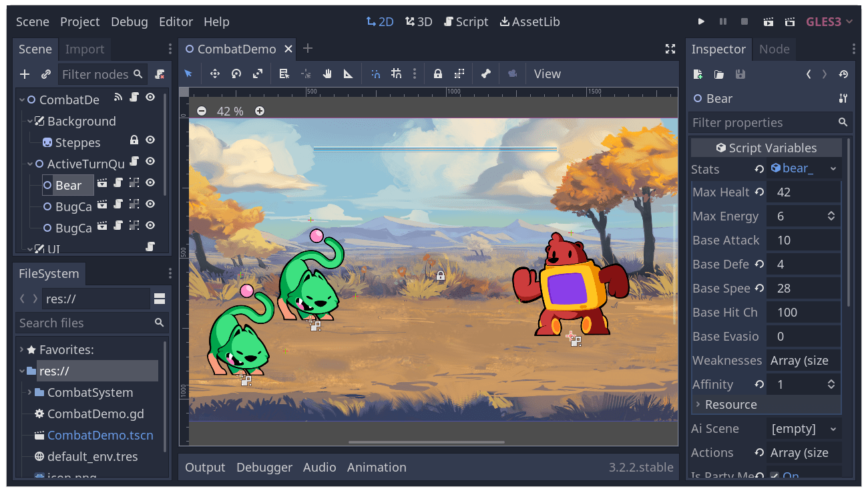Viewport: 868px width, 493px height.
Task: Enable Pan mode in the 2D toolbar
Action: tap(327, 73)
